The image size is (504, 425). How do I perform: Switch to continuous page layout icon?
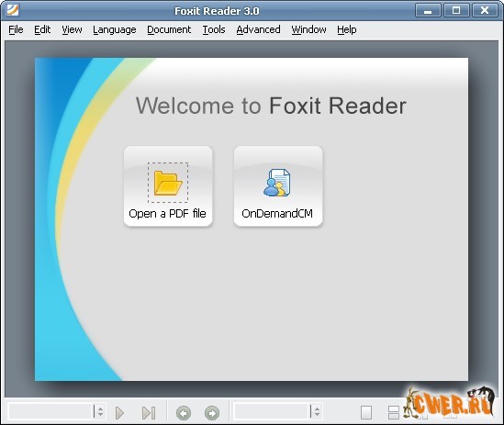[394, 412]
